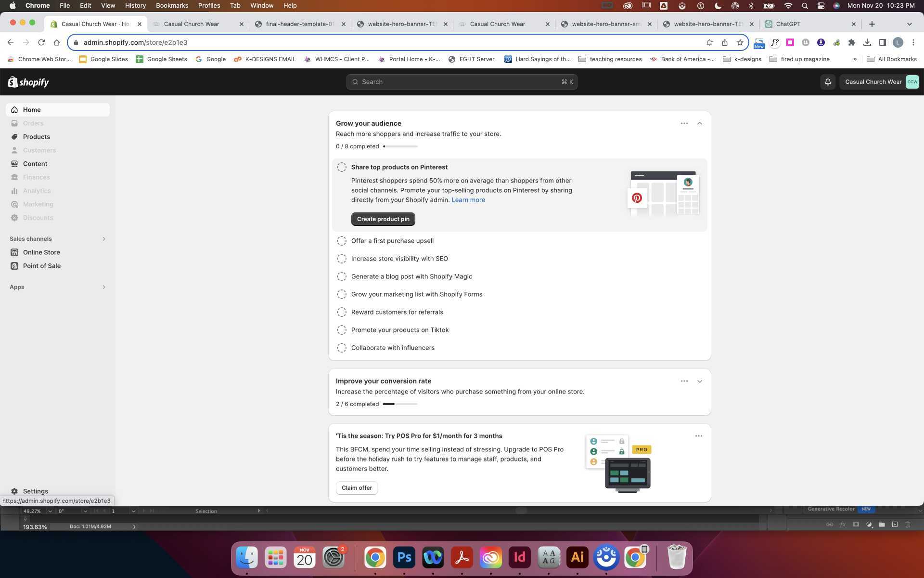Switch to the ChatGPT browser tab

click(788, 24)
